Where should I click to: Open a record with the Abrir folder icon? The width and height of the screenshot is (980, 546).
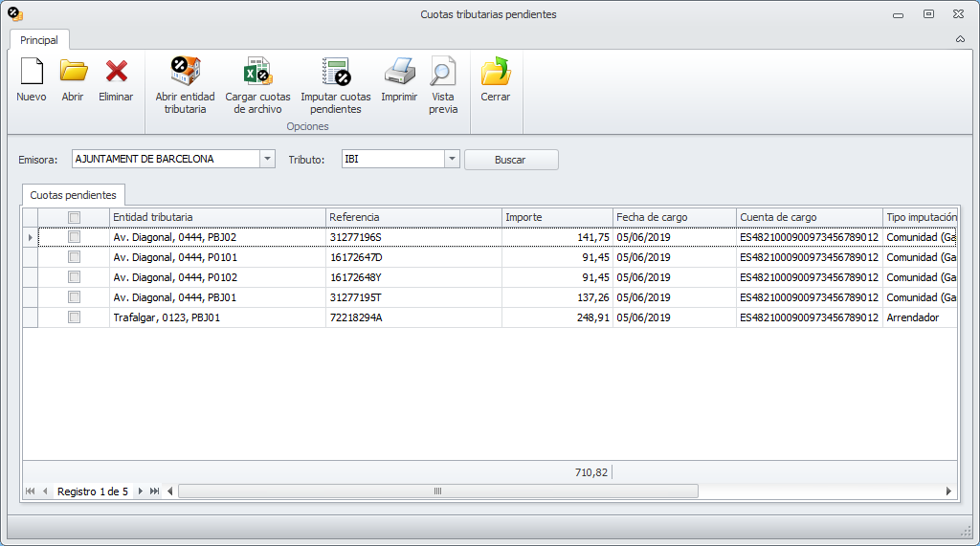73,73
